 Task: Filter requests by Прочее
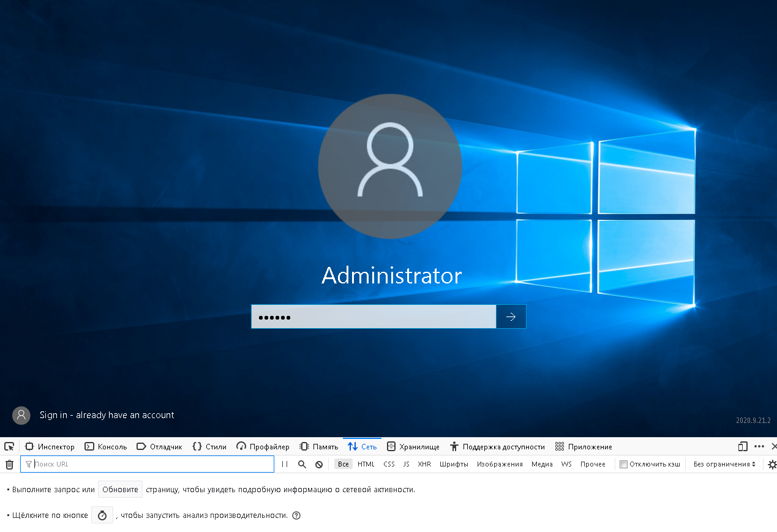pos(593,464)
